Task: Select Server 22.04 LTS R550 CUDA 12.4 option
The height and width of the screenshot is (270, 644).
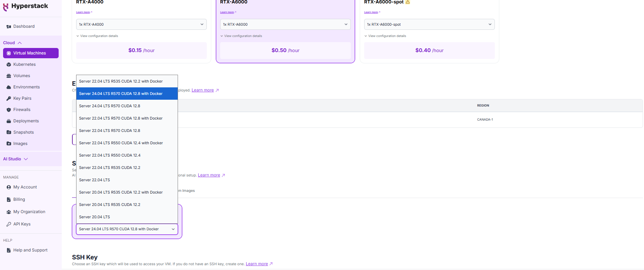Action: pos(127,155)
